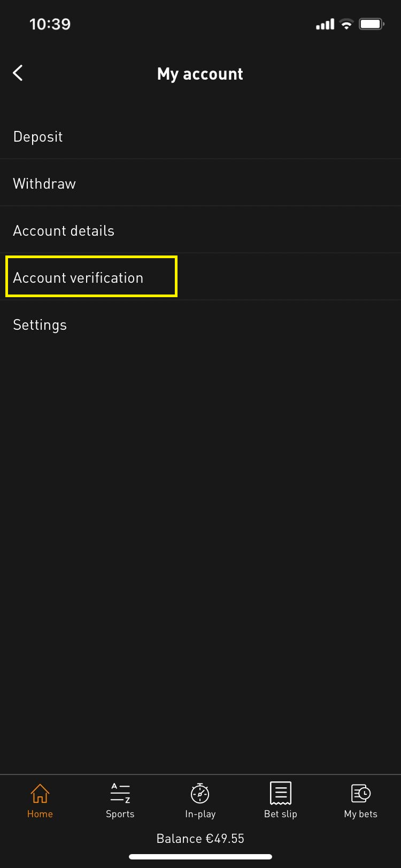Tap the My account page title
Viewport: 401px width, 868px height.
click(x=200, y=74)
